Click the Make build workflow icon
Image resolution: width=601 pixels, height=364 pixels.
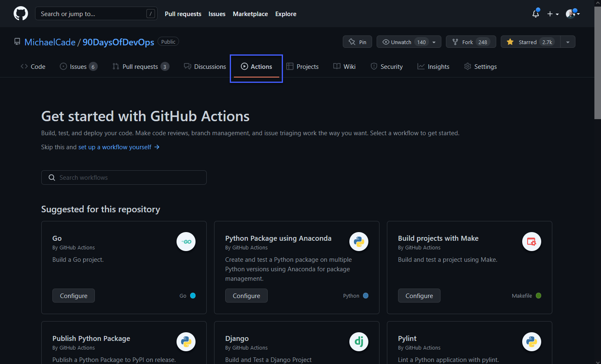pyautogui.click(x=531, y=242)
